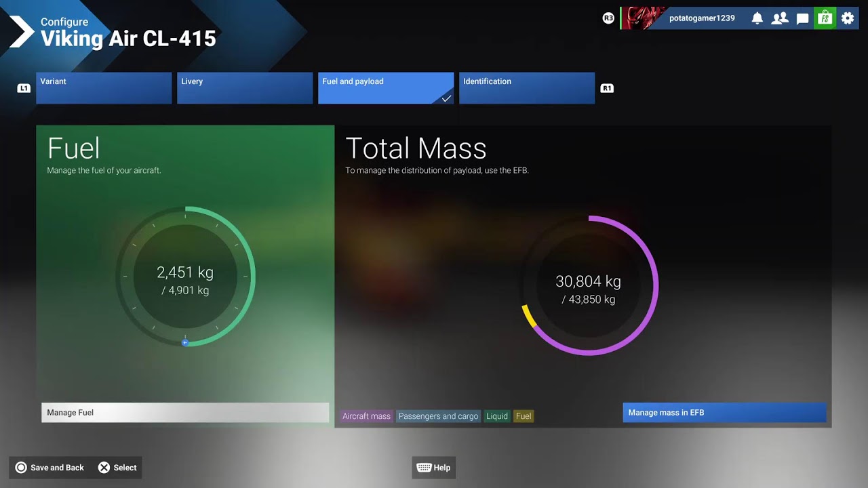Click the 30,804 kg total mass value
Viewport: 868px width, 488px height.
point(589,282)
